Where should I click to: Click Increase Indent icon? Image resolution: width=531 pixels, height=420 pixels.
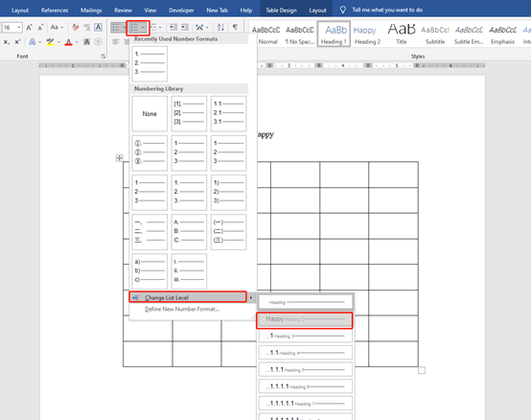click(x=185, y=27)
